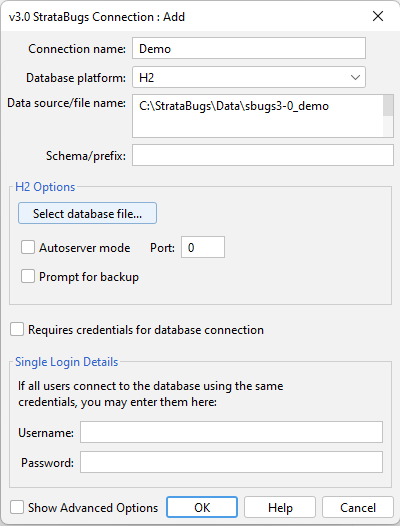Click the Username input field
The width and height of the screenshot is (400, 526).
231,432
